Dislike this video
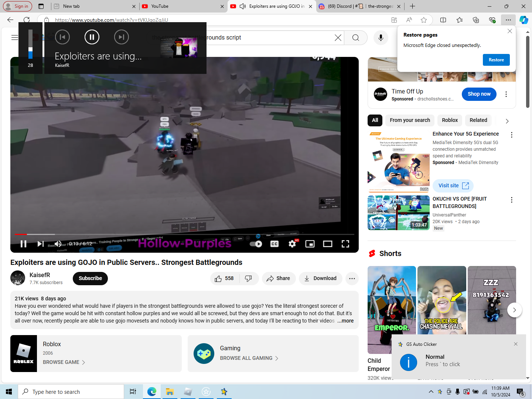 click(x=249, y=279)
